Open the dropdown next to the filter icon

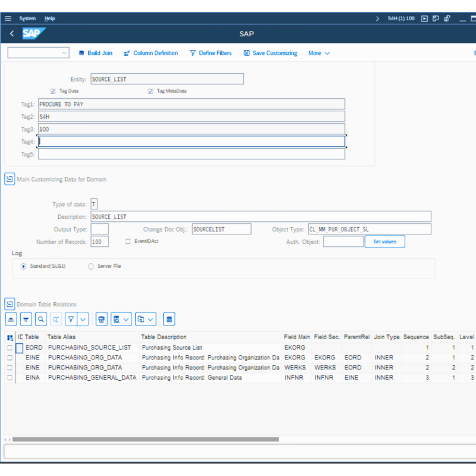click(x=83, y=319)
